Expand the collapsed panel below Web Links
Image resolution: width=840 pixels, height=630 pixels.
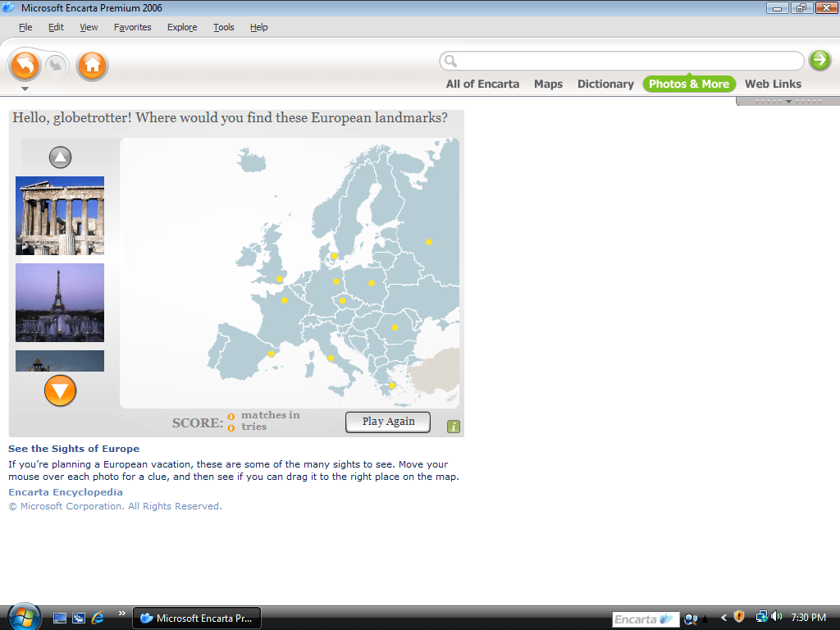pos(788,102)
